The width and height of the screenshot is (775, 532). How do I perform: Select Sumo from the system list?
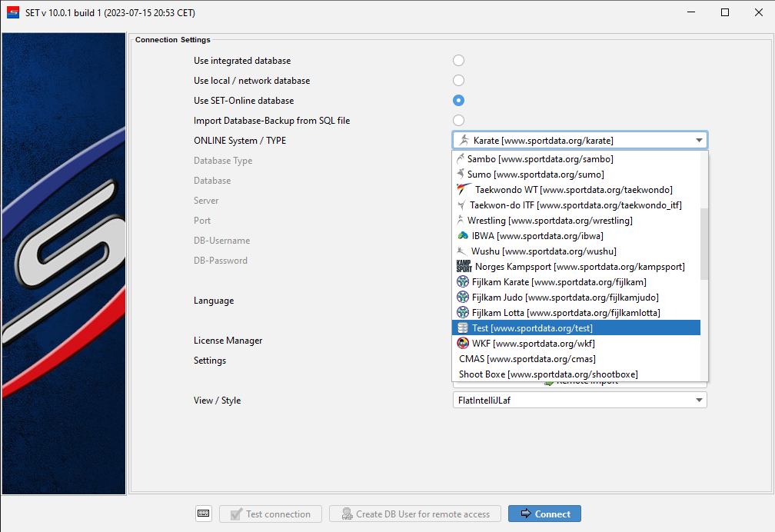pos(577,174)
